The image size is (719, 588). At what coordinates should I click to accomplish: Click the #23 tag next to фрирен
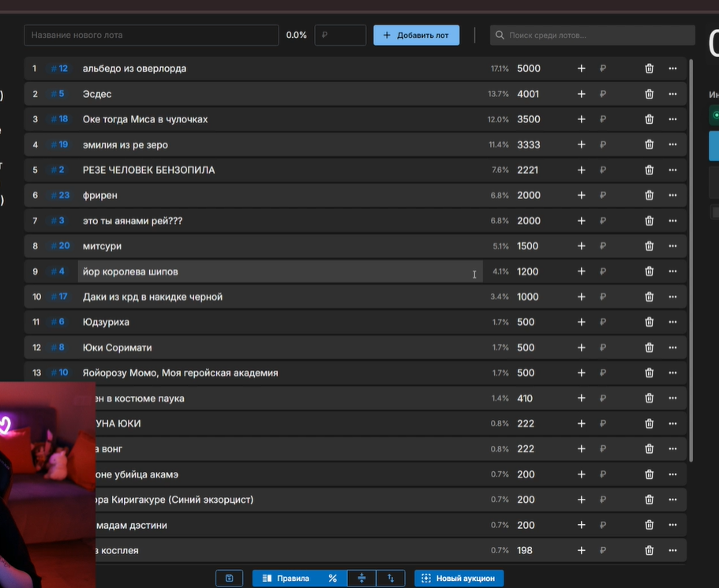click(60, 196)
